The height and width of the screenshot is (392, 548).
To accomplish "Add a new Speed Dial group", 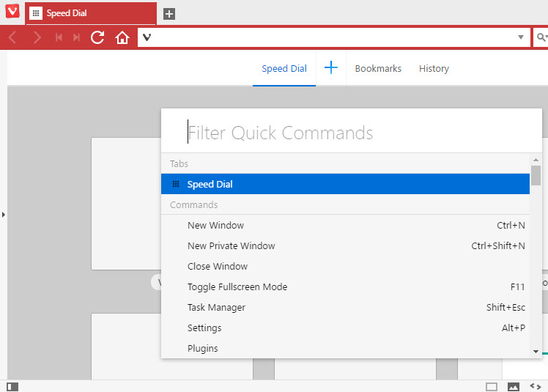I will tap(330, 67).
